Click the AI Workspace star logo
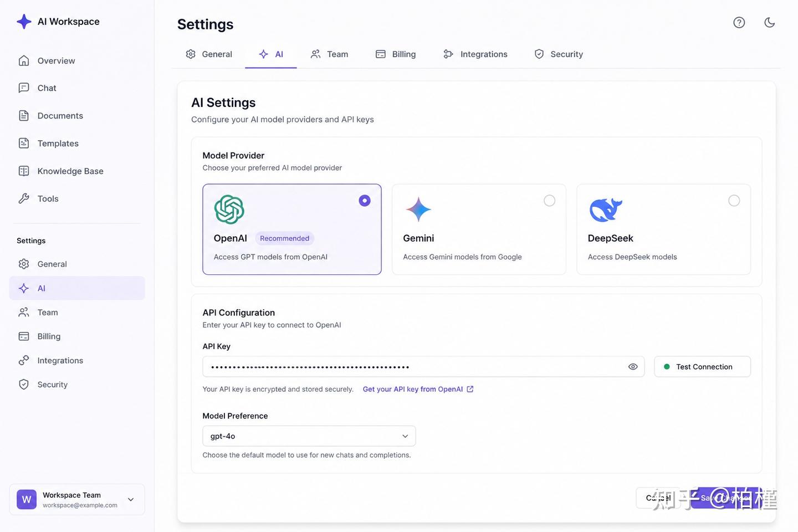The width and height of the screenshot is (798, 532). pyautogui.click(x=24, y=22)
